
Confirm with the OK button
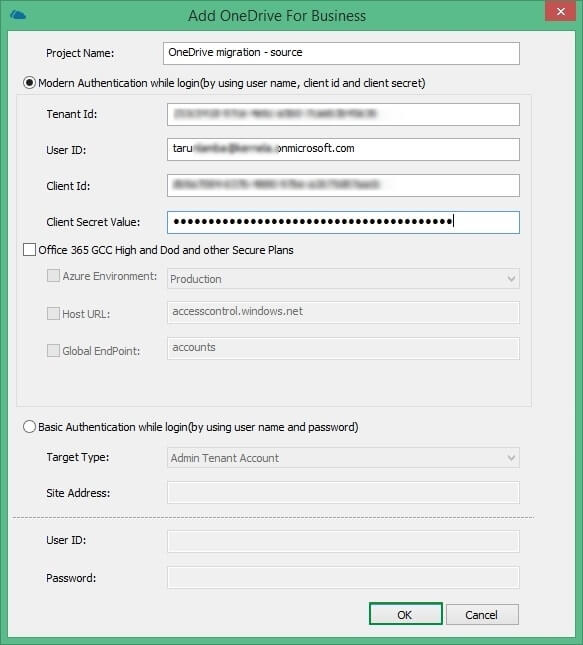(406, 614)
